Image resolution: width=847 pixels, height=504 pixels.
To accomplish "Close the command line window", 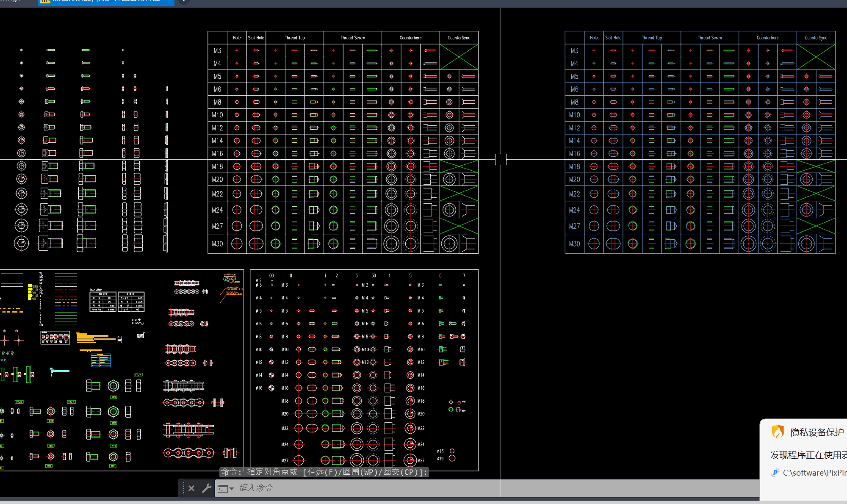I will point(191,488).
